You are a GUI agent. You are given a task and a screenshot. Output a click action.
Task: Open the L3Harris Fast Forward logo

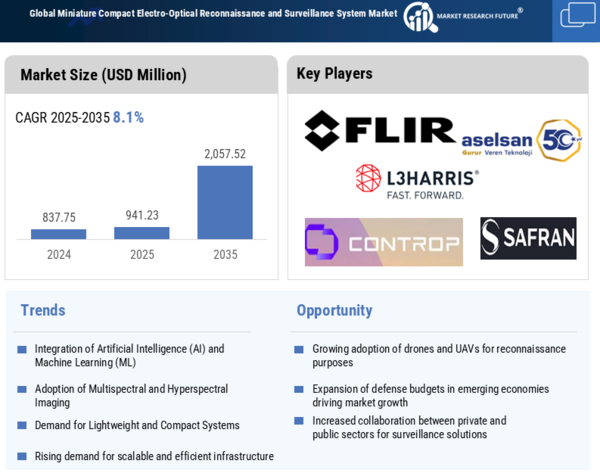click(416, 182)
